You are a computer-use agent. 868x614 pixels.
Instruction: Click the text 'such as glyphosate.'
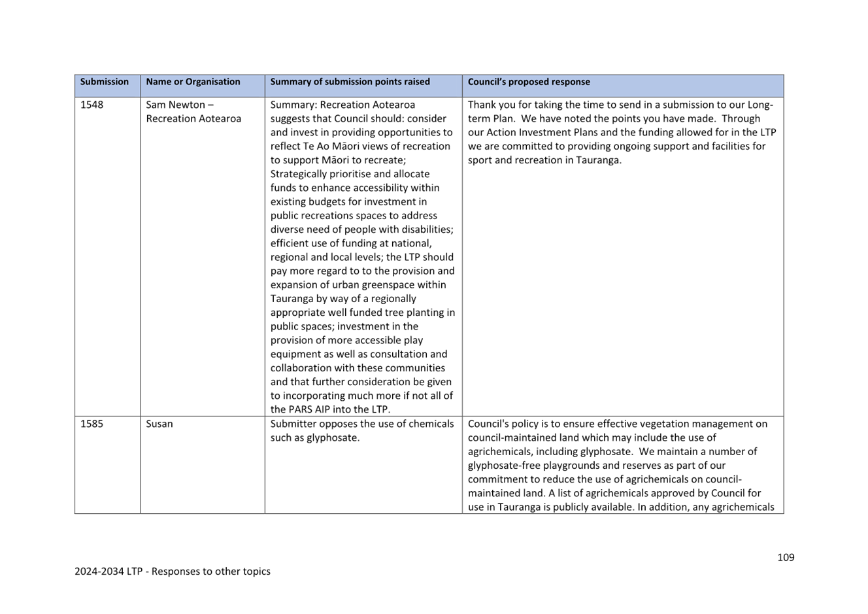(x=315, y=437)
